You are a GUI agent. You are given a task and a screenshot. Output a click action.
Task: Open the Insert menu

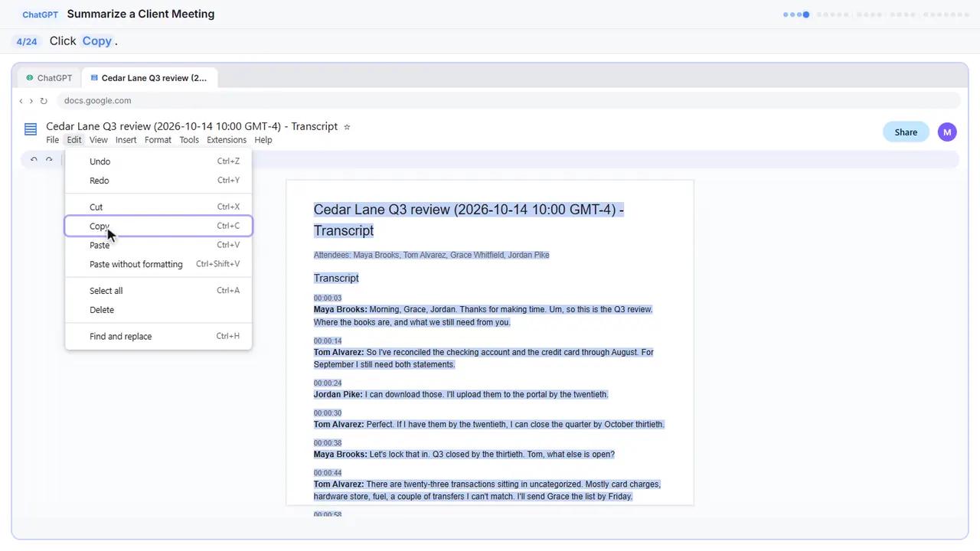126,140
